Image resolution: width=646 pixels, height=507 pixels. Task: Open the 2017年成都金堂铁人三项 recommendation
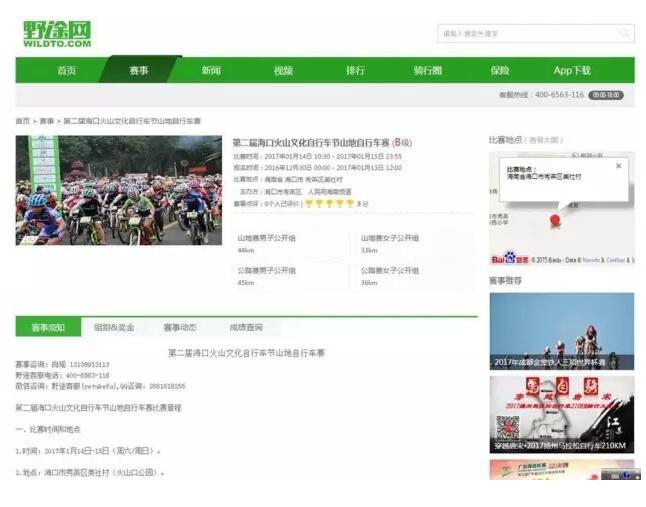point(562,331)
